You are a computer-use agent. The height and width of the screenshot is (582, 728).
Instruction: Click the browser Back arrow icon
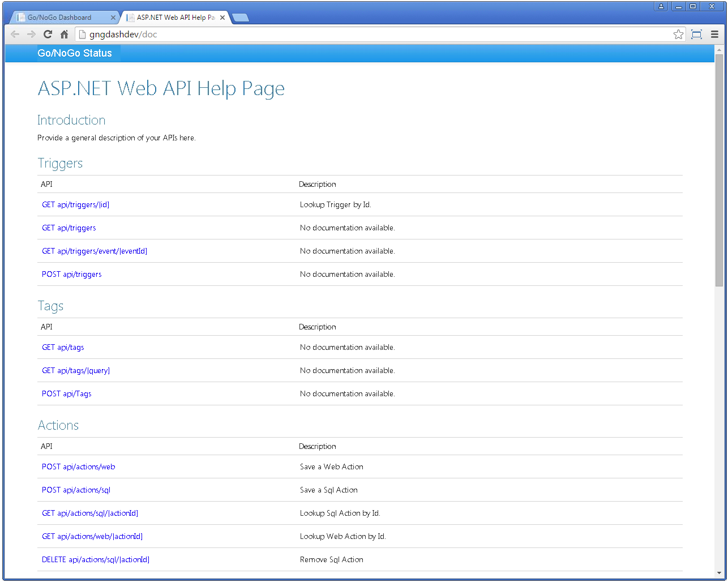(15, 35)
